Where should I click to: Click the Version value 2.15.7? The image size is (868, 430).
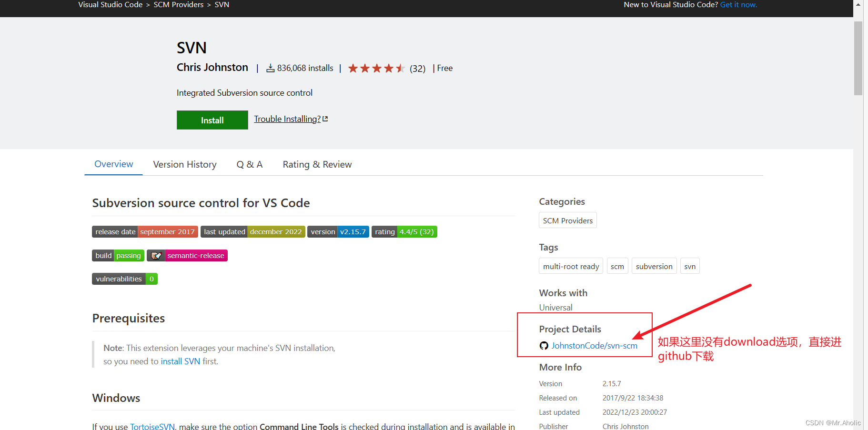click(612, 384)
